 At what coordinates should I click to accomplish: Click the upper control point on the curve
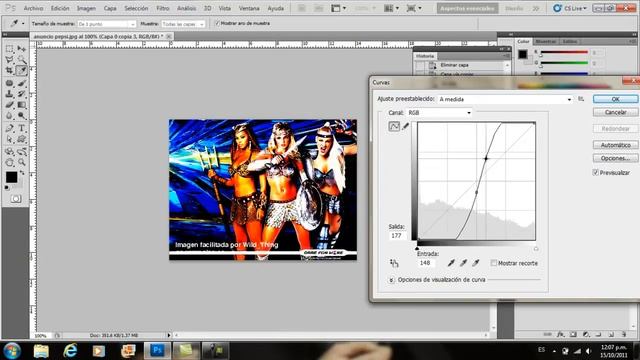(486, 158)
